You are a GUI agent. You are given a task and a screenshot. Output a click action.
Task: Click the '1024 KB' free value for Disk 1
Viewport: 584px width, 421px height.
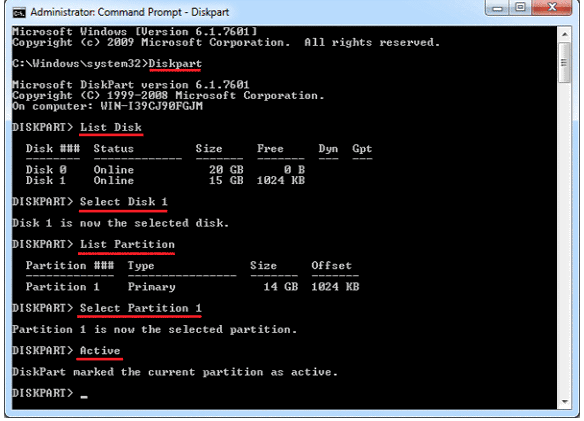point(281,181)
